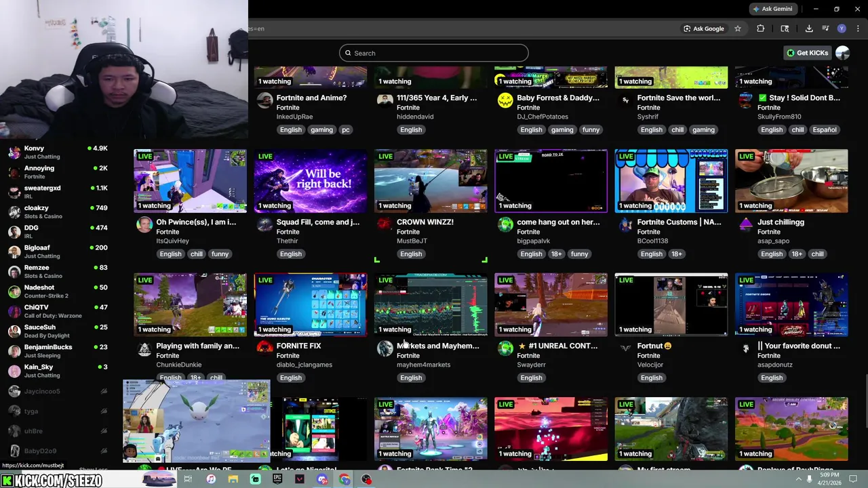Open the Kick user avatar menu
The width and height of the screenshot is (868, 488).
(843, 53)
